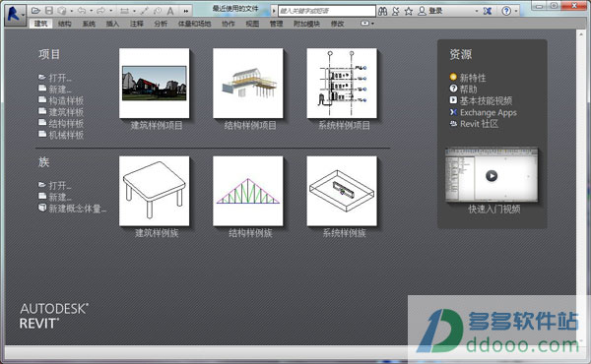Expand the sign-in 登录 dropdown arrow
Image resolution: width=591 pixels, height=364 pixels.
click(477, 11)
